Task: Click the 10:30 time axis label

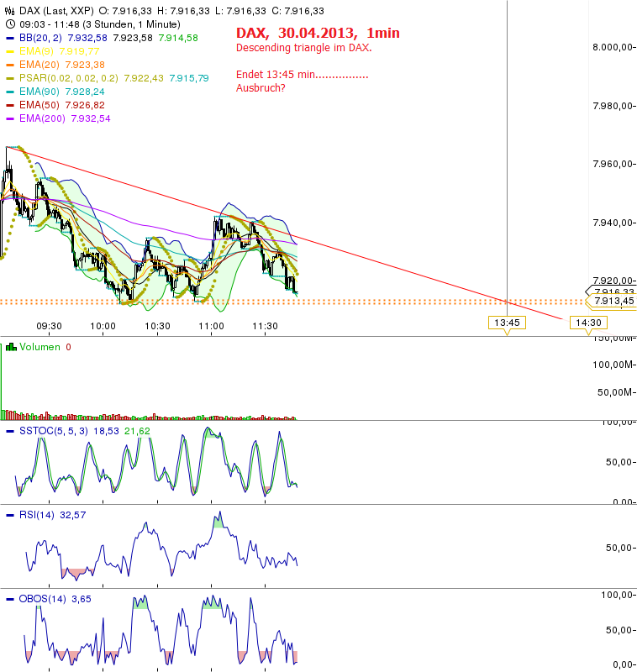Action: point(157,326)
